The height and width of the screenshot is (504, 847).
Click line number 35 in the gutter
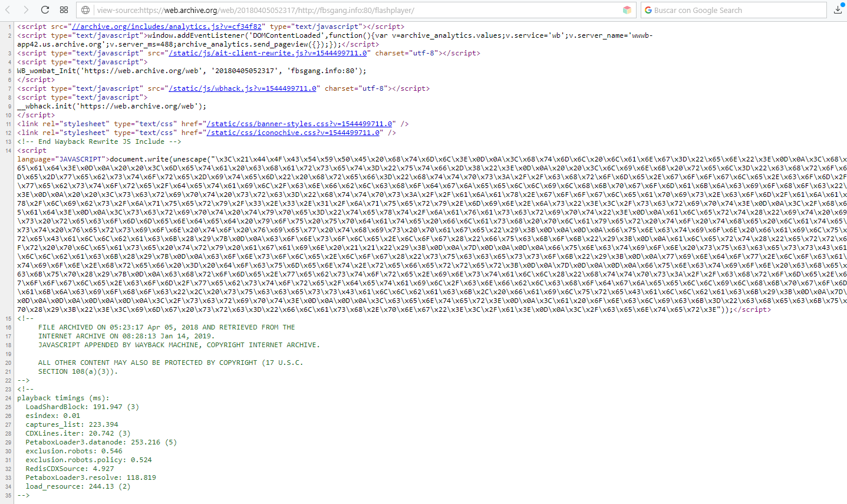[8, 495]
